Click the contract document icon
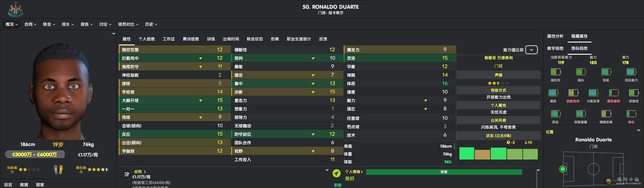The width and height of the screenshot is (644, 188). point(127,174)
